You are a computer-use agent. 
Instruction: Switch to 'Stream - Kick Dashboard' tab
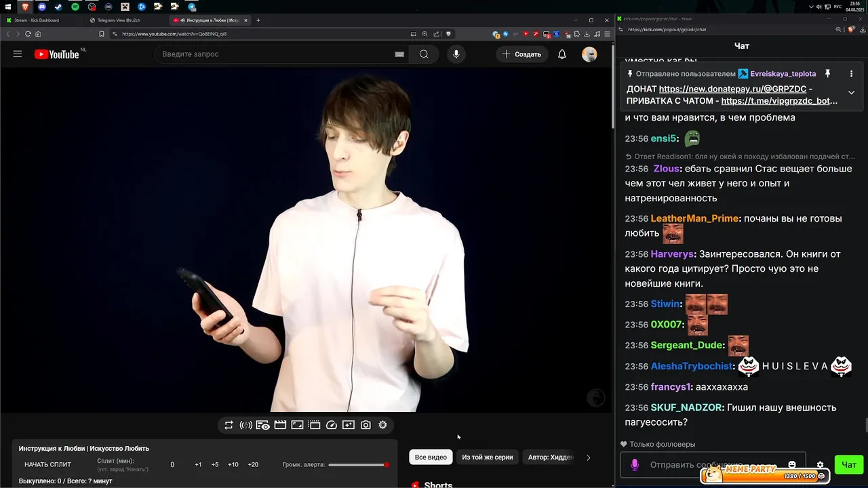(42, 20)
